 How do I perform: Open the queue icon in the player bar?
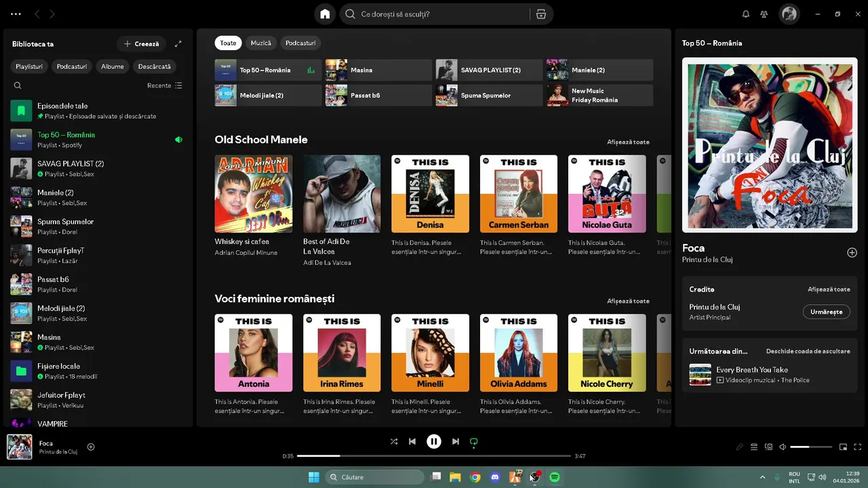(x=754, y=447)
